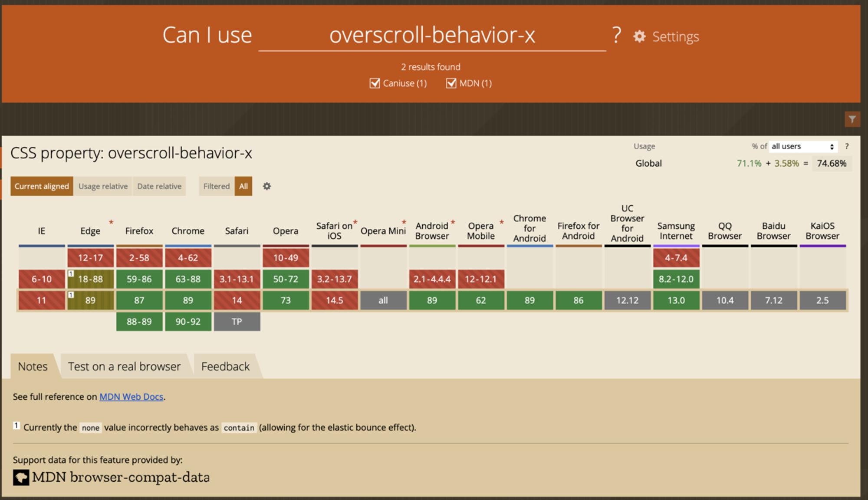The image size is (868, 500).
Task: Click the Android Browser header
Action: pyautogui.click(x=432, y=231)
